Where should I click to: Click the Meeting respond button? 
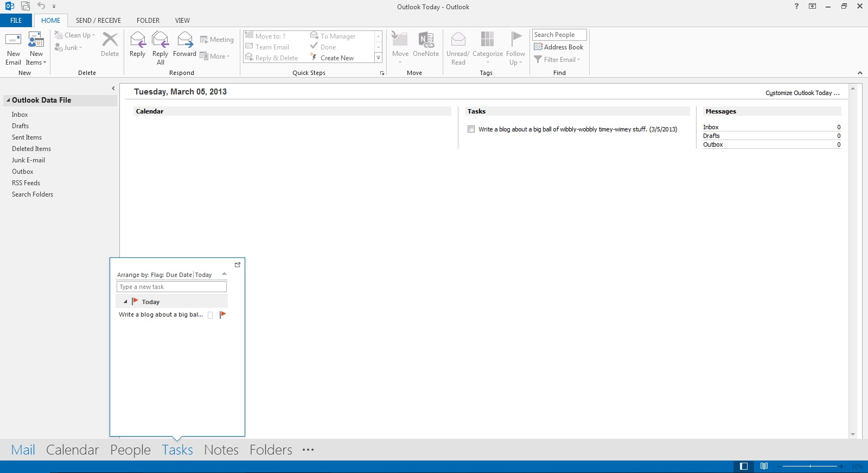click(x=217, y=40)
